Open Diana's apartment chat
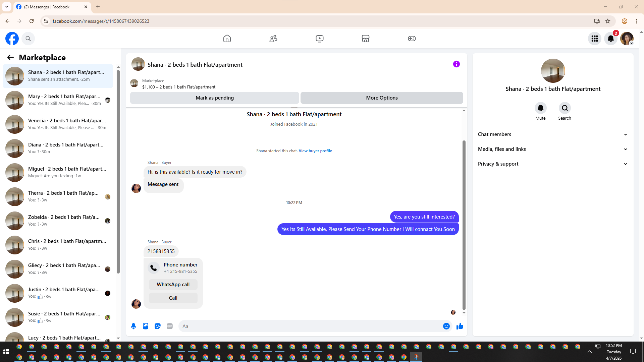 [58, 148]
